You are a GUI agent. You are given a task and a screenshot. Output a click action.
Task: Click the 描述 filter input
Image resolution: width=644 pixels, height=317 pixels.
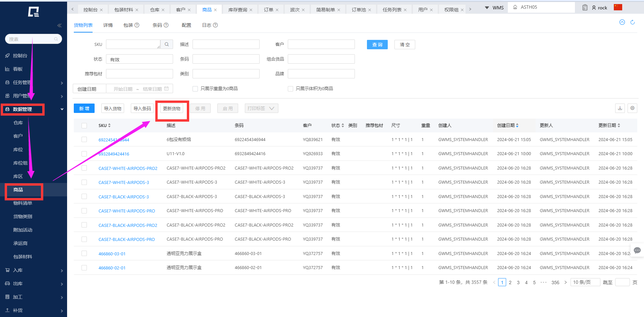tap(226, 44)
